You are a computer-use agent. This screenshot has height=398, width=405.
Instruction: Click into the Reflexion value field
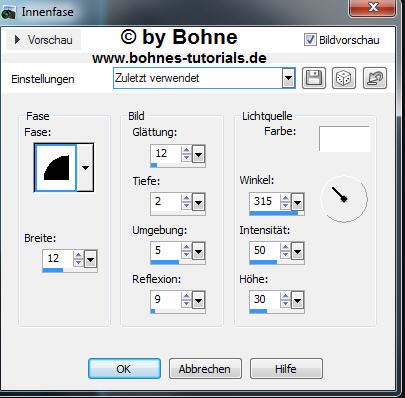166,300
